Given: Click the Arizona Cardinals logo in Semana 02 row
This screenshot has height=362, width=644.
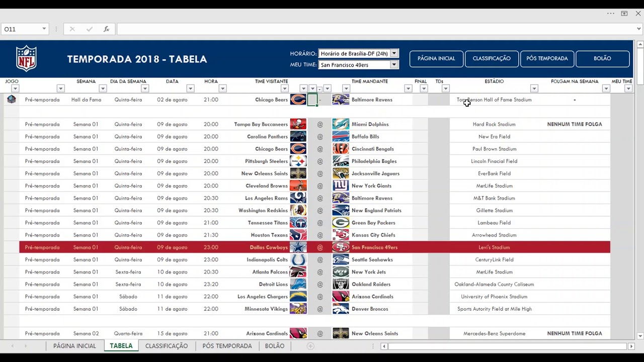Looking at the screenshot, I should click(298, 333).
